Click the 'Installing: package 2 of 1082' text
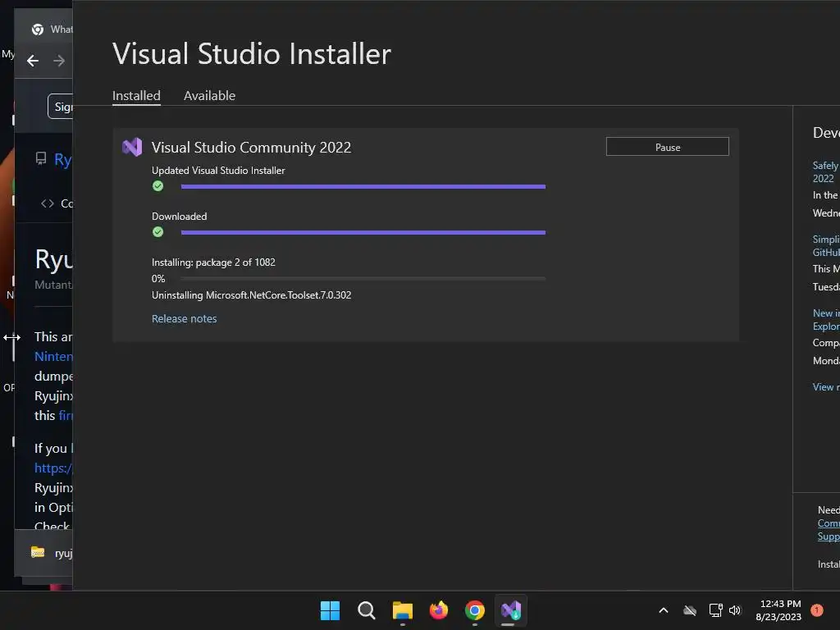The height and width of the screenshot is (630, 840). click(x=213, y=262)
